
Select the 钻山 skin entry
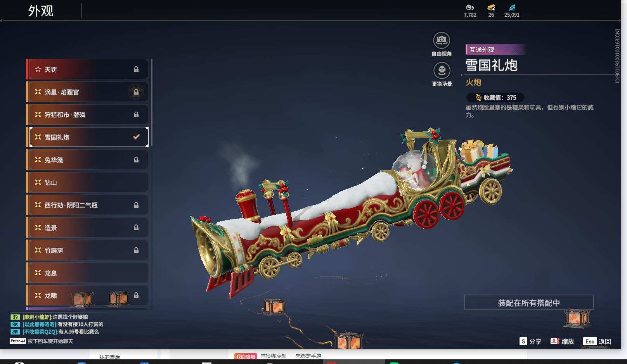tap(88, 182)
